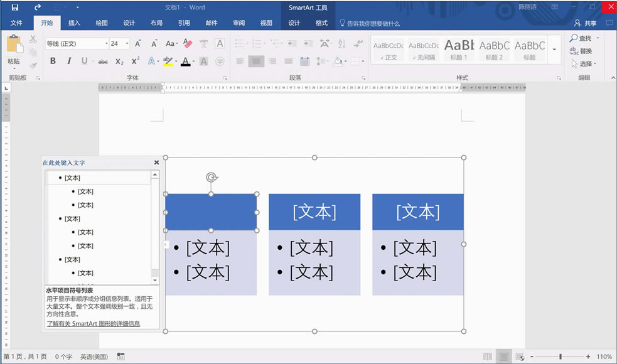Click the numbering list icon
This screenshot has height=364, width=617.
tap(258, 43)
